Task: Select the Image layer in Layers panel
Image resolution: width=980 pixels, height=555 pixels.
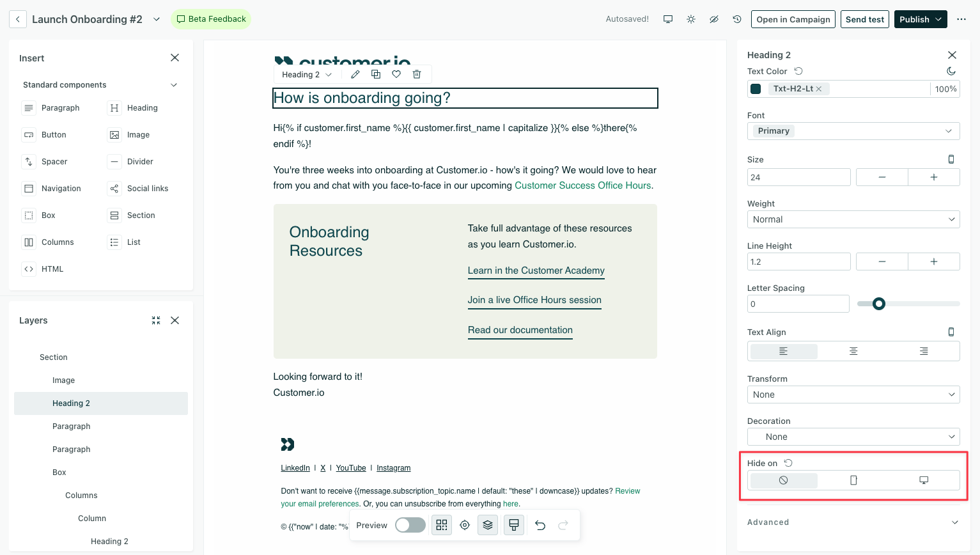Action: pos(63,380)
